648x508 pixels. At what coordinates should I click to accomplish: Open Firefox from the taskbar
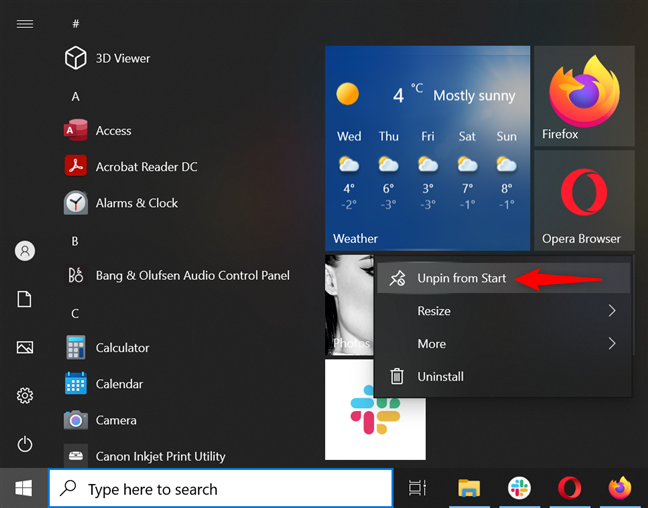tap(620, 488)
